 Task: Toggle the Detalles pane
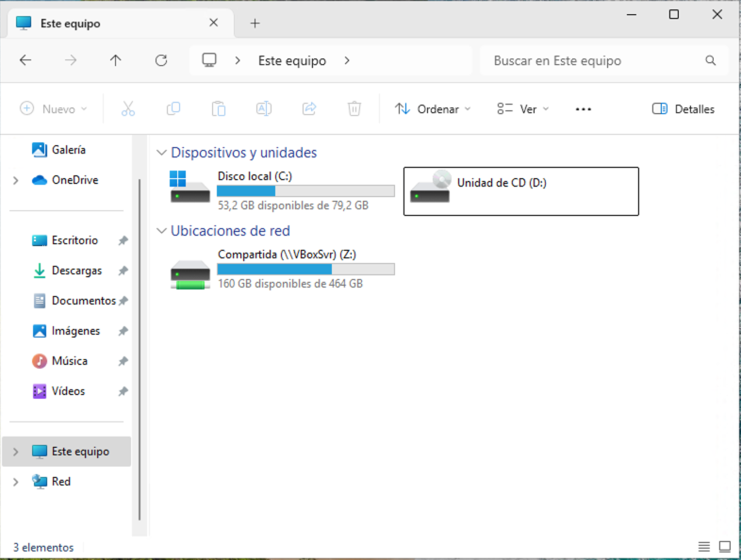[x=683, y=109]
